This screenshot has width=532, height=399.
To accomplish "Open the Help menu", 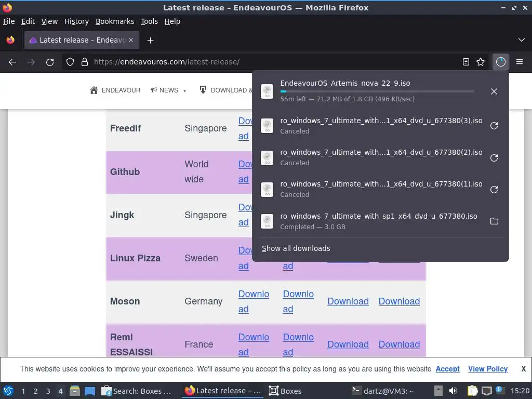I will pos(172,21).
